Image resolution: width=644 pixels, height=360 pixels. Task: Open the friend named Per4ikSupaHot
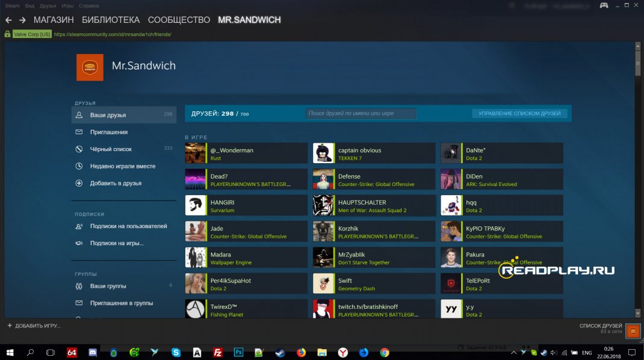click(x=246, y=284)
